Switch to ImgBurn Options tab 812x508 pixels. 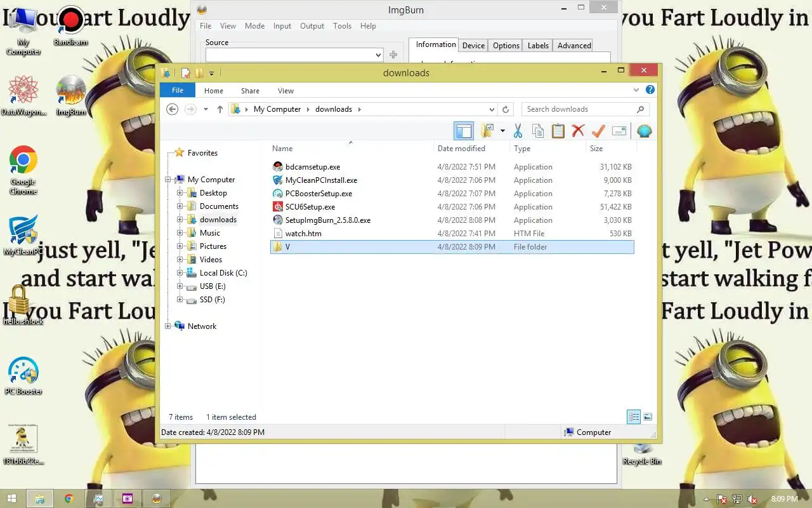(x=506, y=46)
